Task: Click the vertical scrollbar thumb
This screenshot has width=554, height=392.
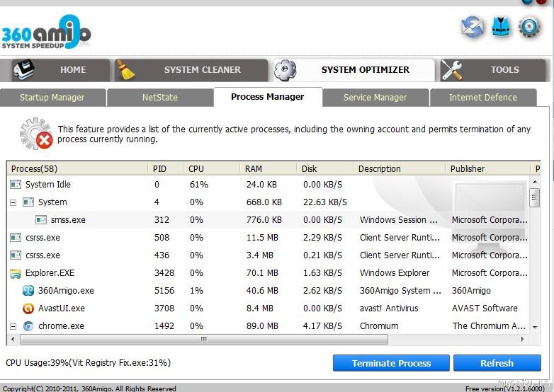Action: [535, 197]
